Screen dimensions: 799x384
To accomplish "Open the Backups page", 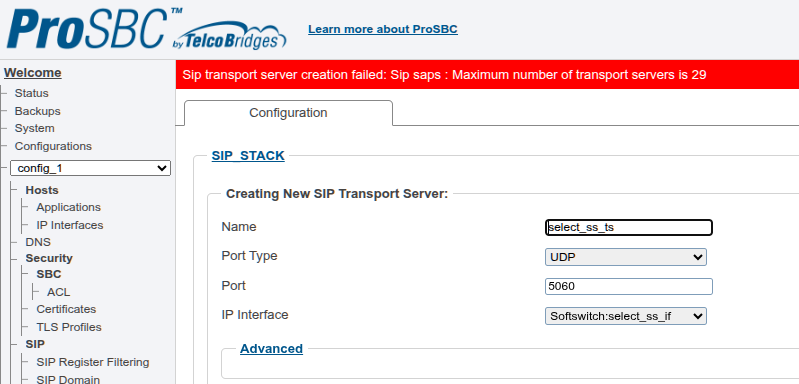I will tap(37, 111).
